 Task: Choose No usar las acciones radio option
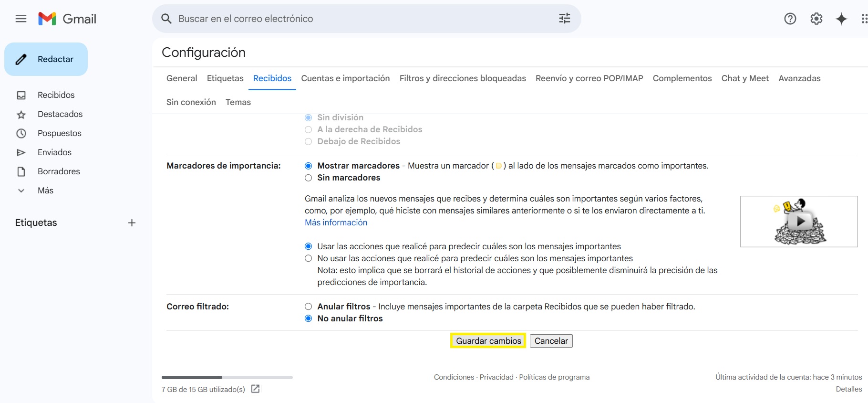[x=309, y=258]
